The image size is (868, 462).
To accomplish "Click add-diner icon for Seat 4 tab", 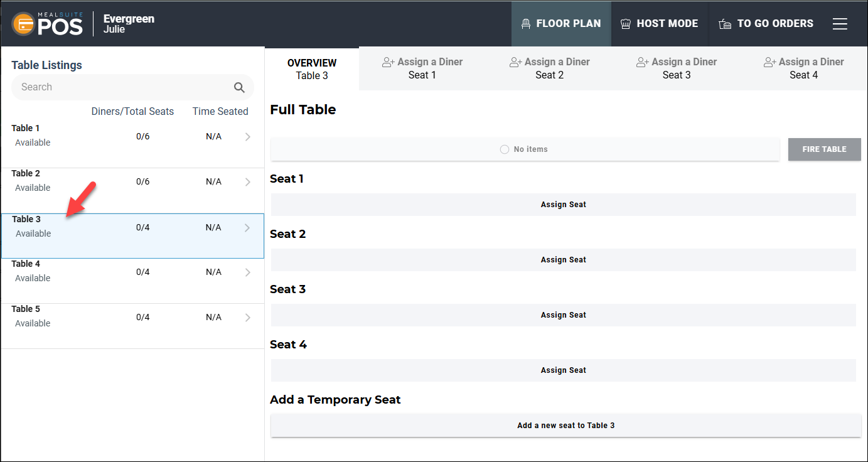I will 770,62.
